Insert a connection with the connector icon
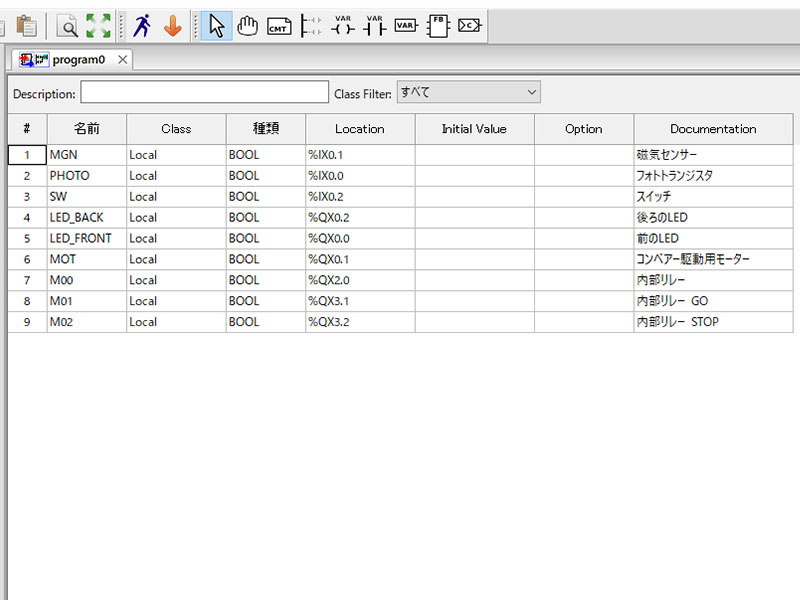Viewport: 800px width, 600px height. coord(469,26)
